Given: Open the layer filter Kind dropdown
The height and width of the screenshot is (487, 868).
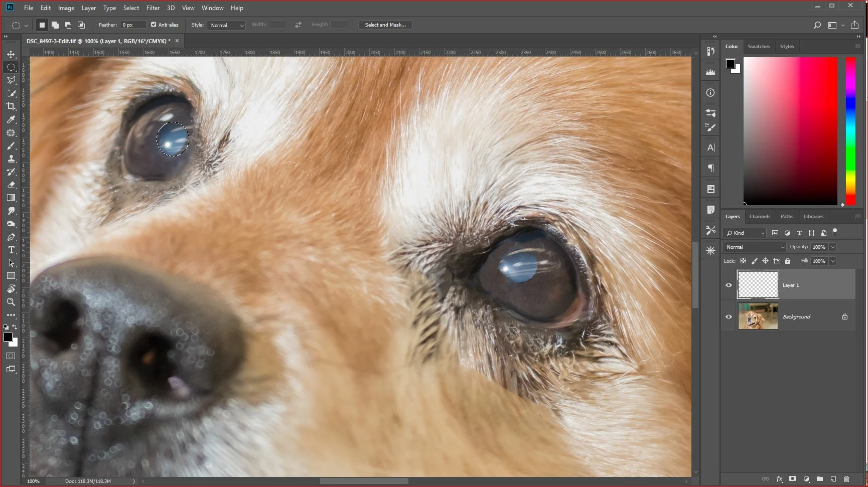Looking at the screenshot, I should click(745, 233).
